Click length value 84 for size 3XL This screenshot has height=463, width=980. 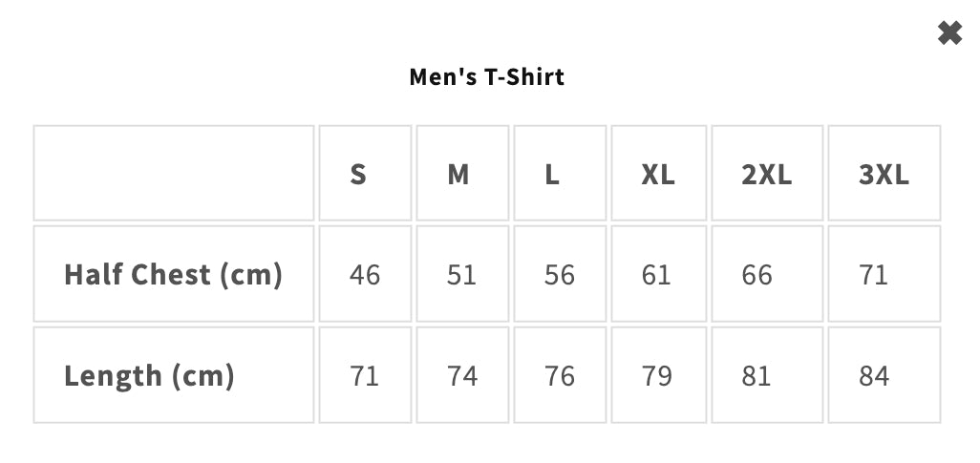[x=874, y=376]
